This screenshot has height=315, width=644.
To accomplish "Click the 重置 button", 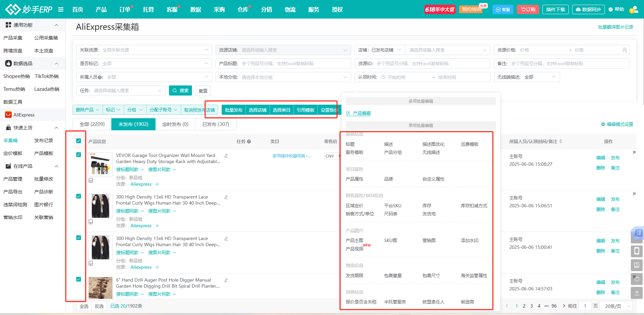I will (203, 90).
